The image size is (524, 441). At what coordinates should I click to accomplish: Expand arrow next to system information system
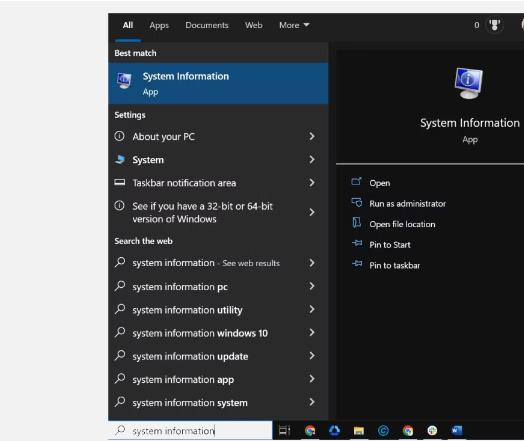[x=311, y=402]
